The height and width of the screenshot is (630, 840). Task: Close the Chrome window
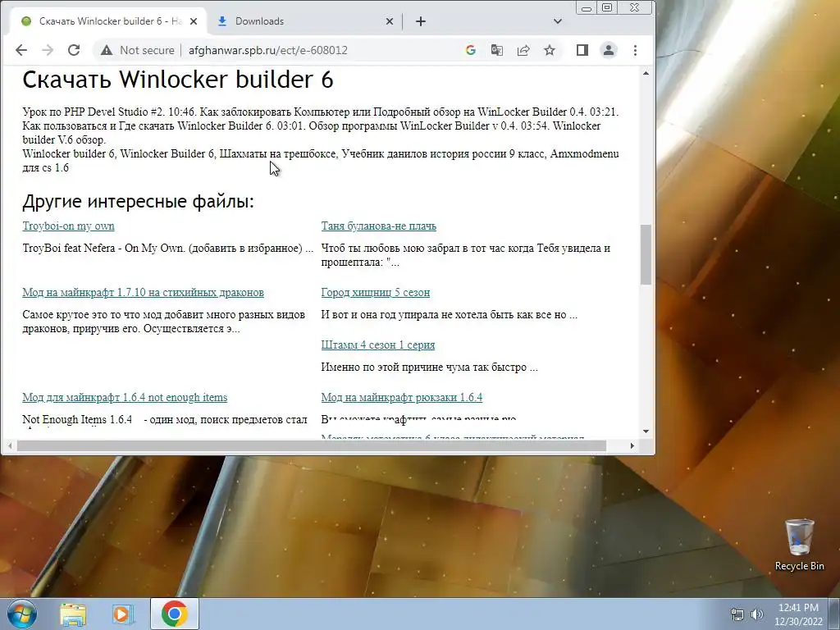635,7
